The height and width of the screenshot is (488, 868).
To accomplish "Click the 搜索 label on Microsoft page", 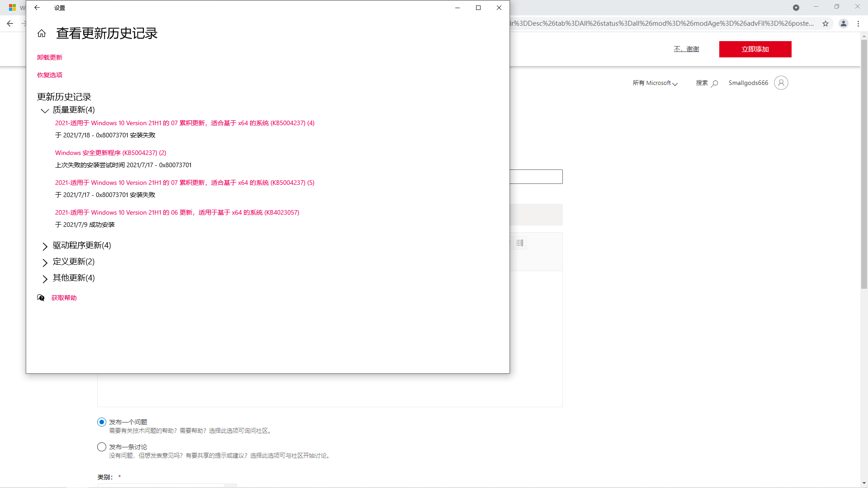I will (702, 83).
